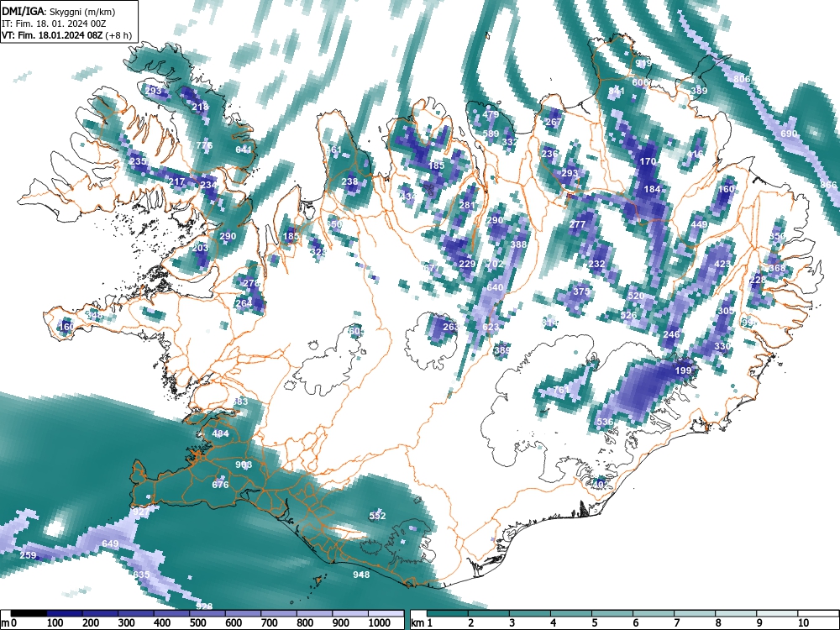Click the '700' label on the meter scale
Image resolution: width=840 pixels, height=630 pixels.
269,622
